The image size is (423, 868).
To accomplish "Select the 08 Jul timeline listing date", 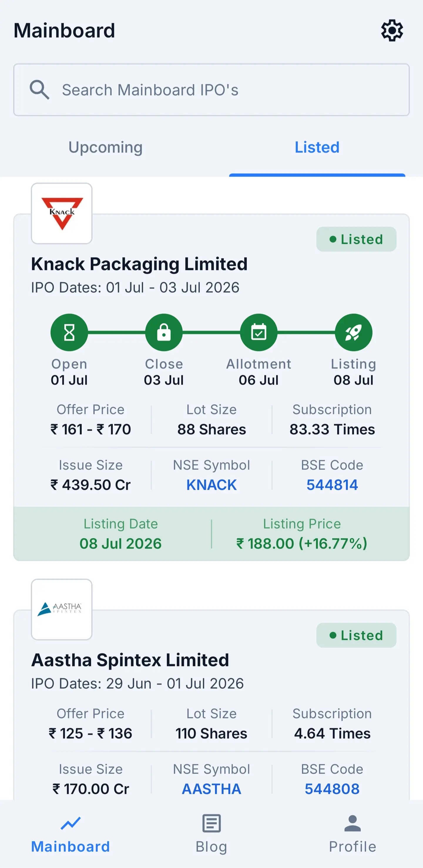I will (x=354, y=380).
